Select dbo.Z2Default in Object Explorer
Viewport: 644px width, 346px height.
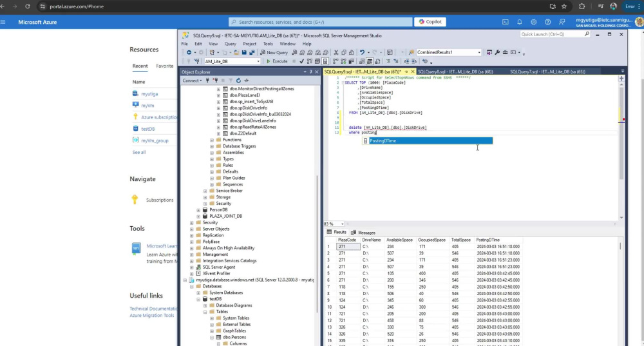point(243,133)
